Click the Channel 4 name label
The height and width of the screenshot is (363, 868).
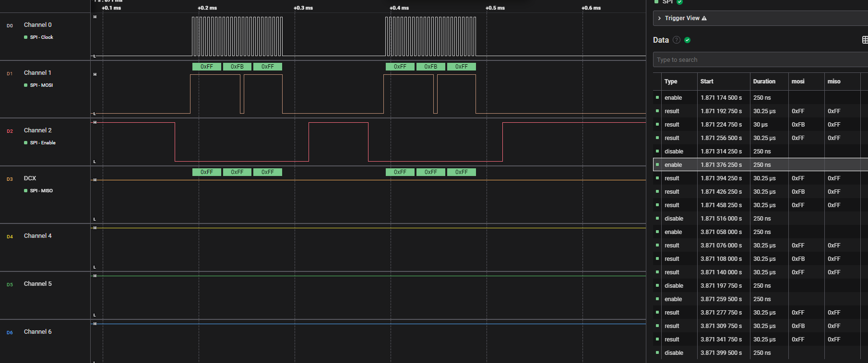[x=38, y=236]
